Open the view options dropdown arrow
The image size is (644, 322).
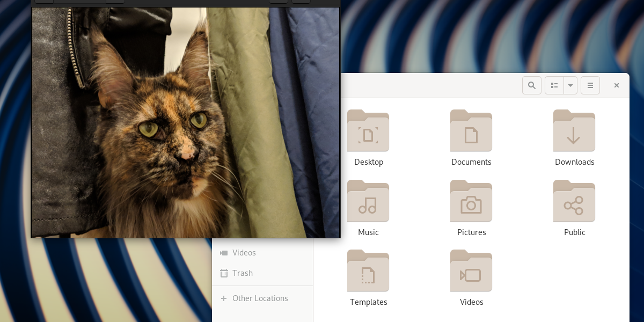coord(570,85)
